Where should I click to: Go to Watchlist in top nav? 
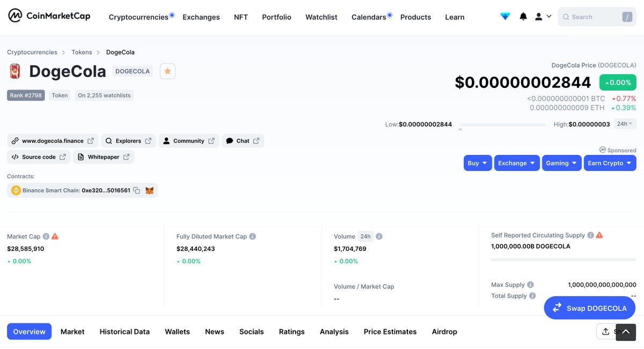(x=321, y=17)
